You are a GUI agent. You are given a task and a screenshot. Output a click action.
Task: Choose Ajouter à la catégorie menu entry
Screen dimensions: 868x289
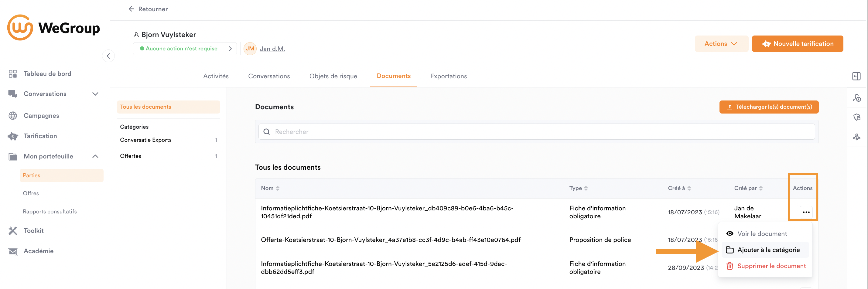(765, 250)
